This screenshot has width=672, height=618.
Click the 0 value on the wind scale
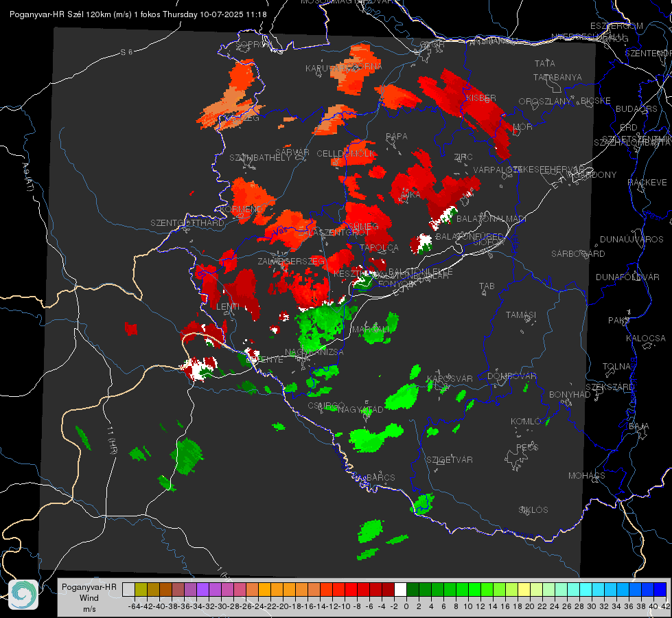point(406,606)
